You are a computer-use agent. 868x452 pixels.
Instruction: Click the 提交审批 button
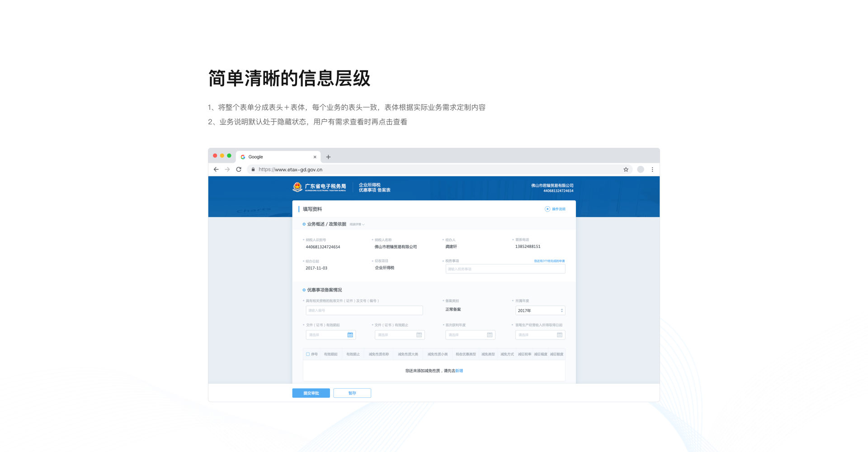click(x=311, y=393)
